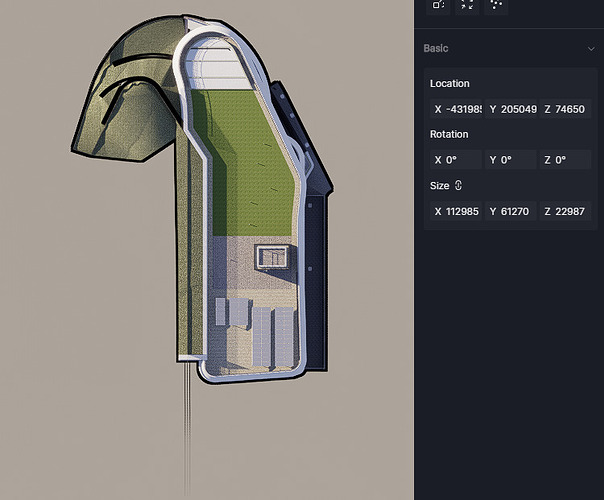
Task: Select the Size Y input
Action: pyautogui.click(x=512, y=211)
